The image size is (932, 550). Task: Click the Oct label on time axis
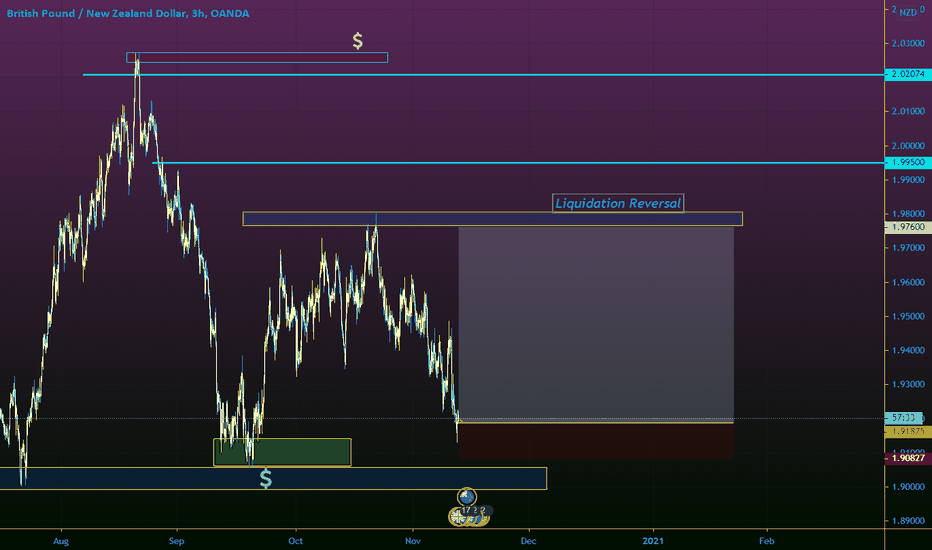[x=295, y=540]
